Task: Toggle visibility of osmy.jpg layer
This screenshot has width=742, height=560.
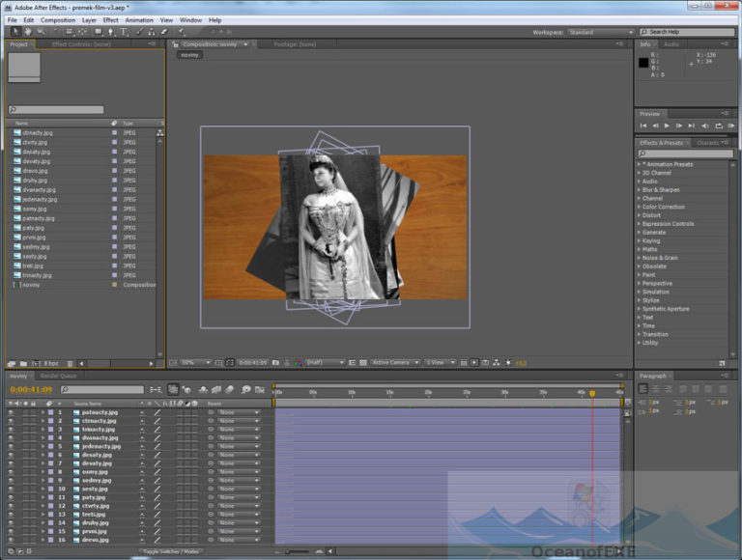Action: (x=11, y=471)
